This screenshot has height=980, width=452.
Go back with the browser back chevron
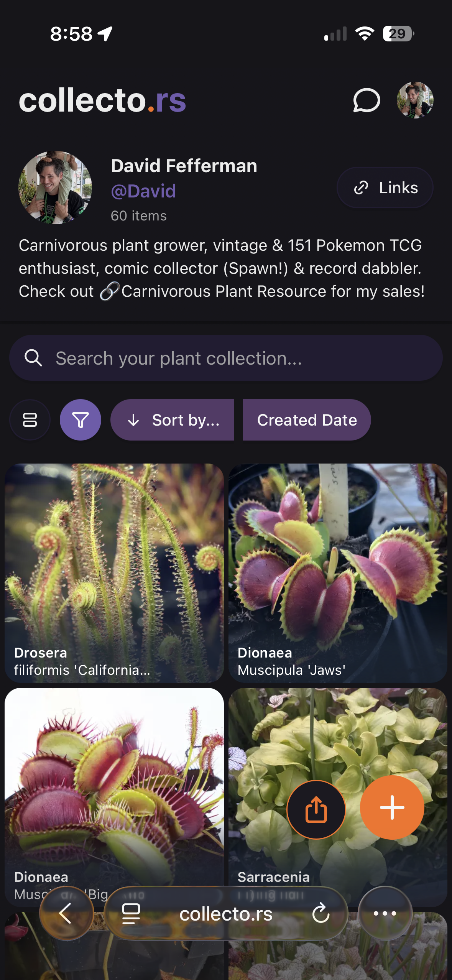coord(66,913)
